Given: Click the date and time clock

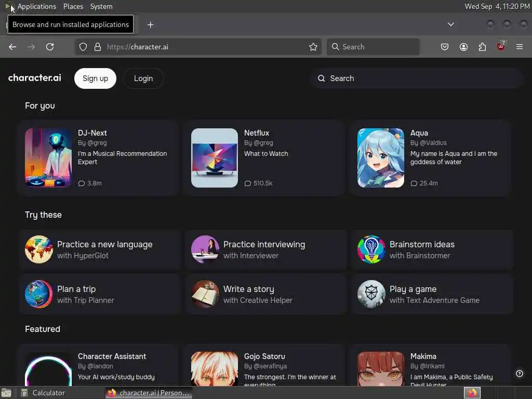Looking at the screenshot, I should coord(497,6).
